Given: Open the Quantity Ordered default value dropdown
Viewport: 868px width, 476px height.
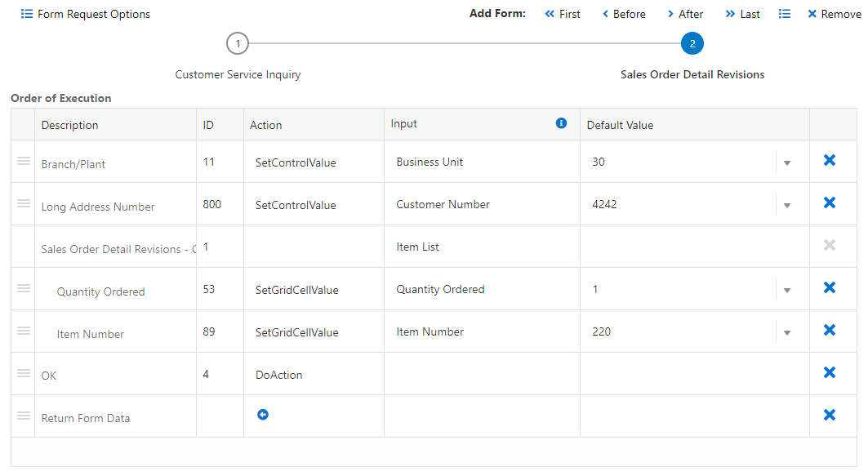Looking at the screenshot, I should [787, 287].
